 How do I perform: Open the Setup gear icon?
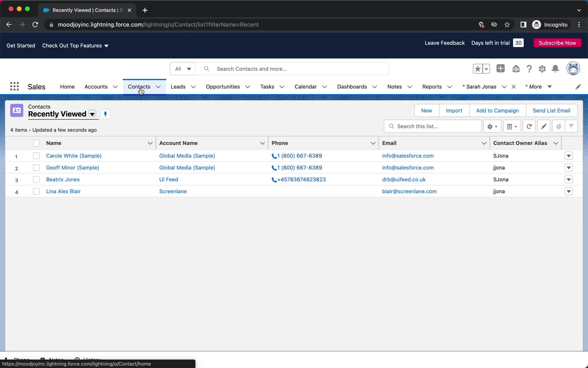point(542,69)
